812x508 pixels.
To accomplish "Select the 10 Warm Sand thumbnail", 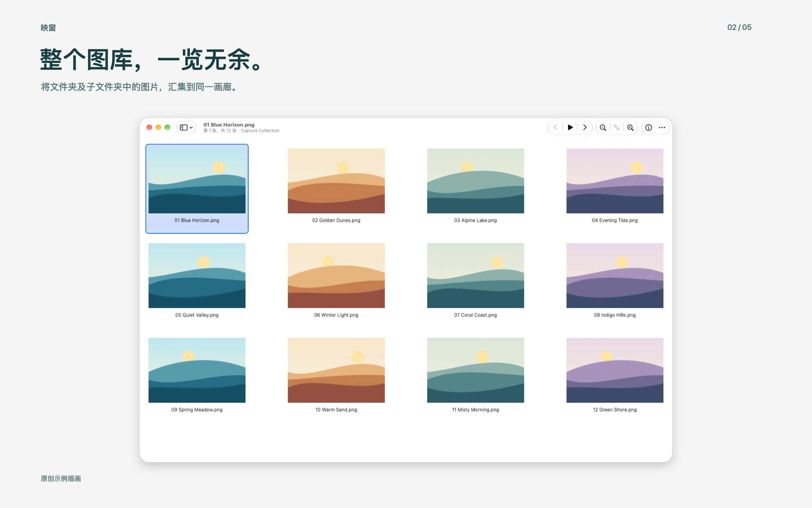I will coord(336,370).
